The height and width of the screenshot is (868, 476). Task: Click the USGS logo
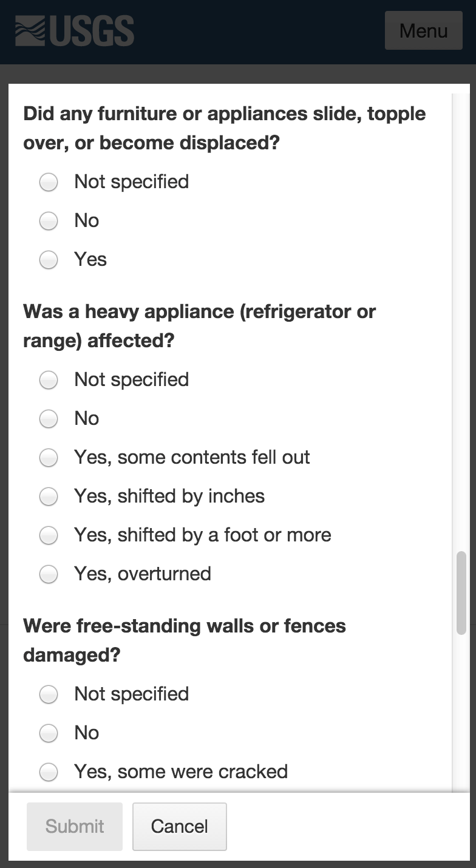[x=74, y=31]
